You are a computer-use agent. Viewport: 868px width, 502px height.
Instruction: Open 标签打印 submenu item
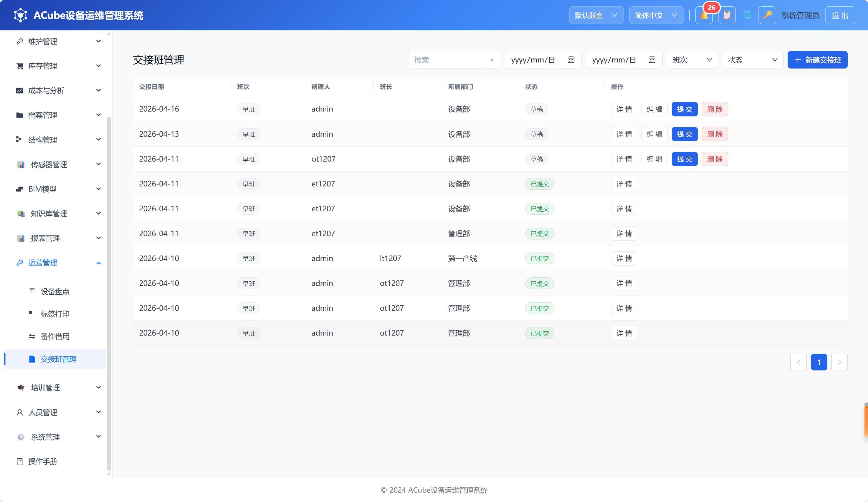[55, 314]
